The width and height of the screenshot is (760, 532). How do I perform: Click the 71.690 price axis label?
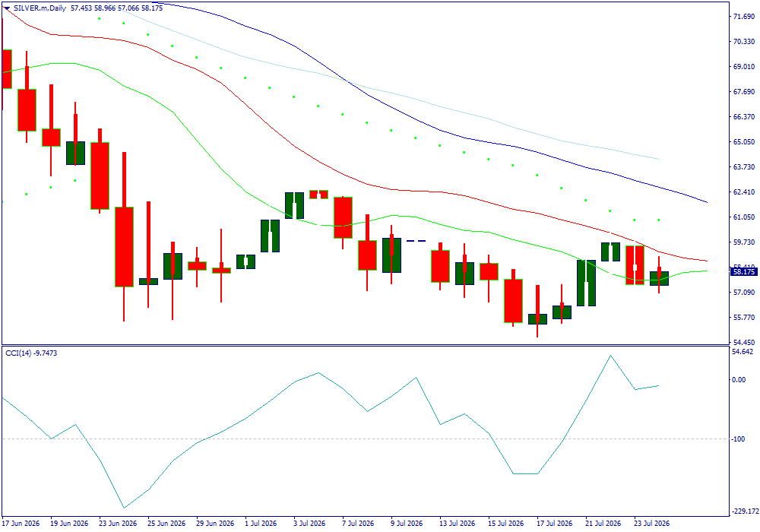745,17
